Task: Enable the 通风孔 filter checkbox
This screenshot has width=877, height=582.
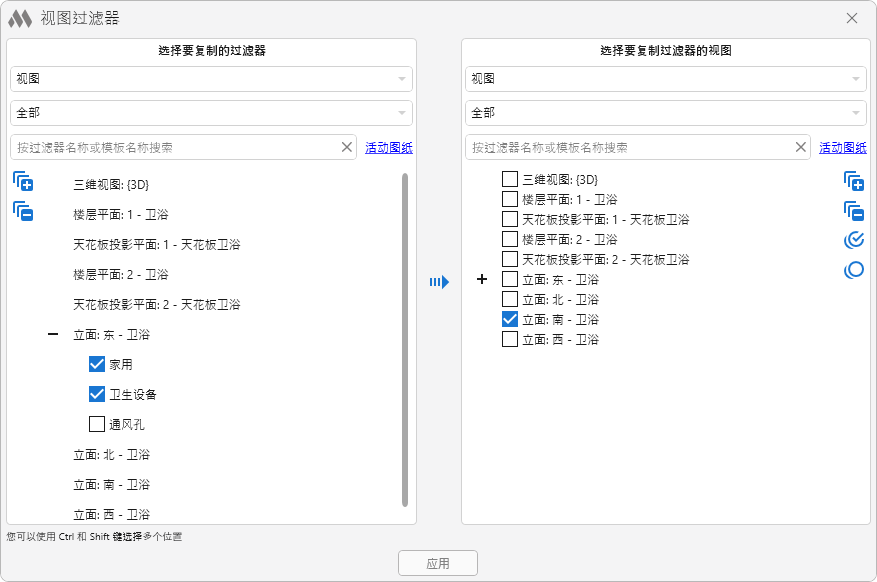Action: point(97,424)
